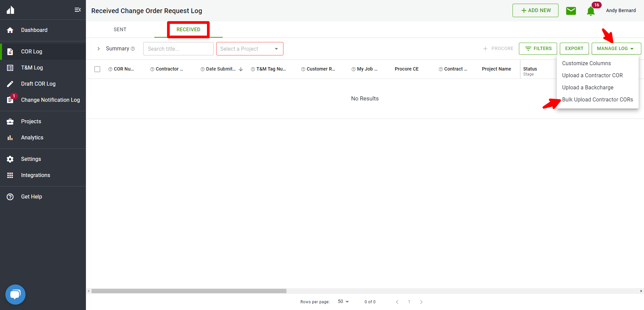644x310 pixels.
Task: Click the Change Notification Log icon
Action: pyautogui.click(x=10, y=100)
